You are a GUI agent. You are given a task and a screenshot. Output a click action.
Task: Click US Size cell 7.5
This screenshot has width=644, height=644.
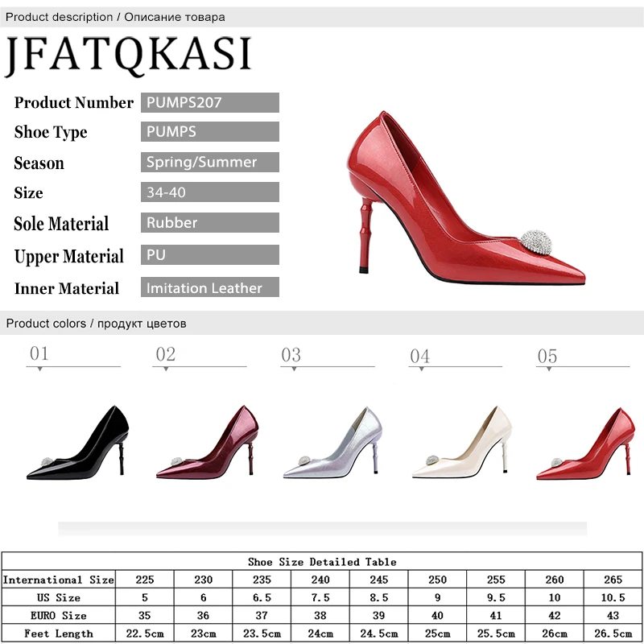coord(320,597)
